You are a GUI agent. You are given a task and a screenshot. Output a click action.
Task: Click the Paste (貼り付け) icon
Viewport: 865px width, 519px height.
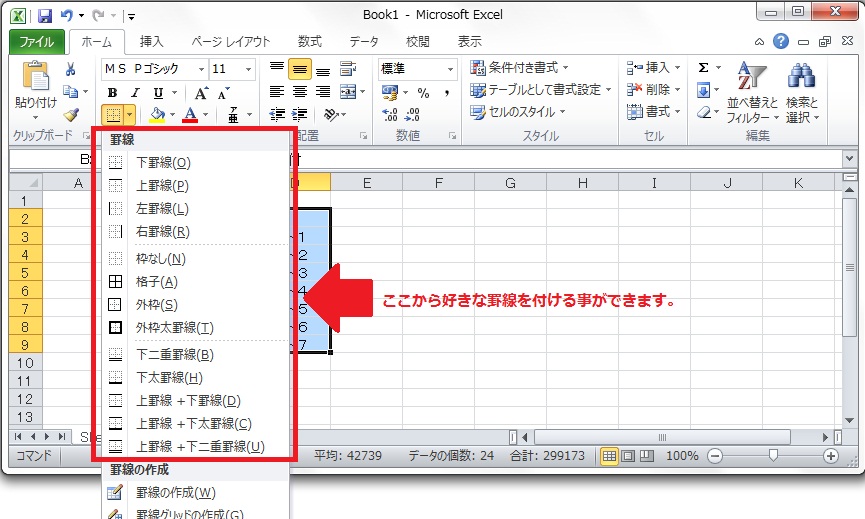35,76
